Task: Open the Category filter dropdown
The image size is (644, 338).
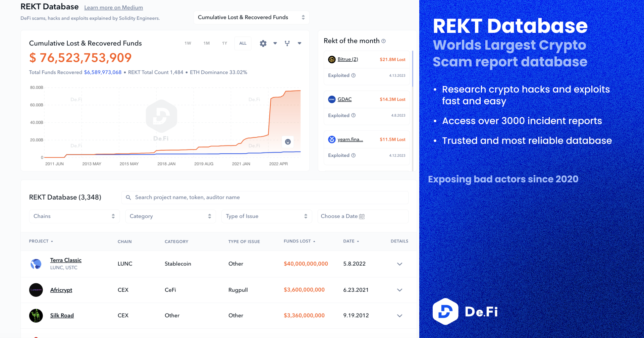Action: click(170, 216)
